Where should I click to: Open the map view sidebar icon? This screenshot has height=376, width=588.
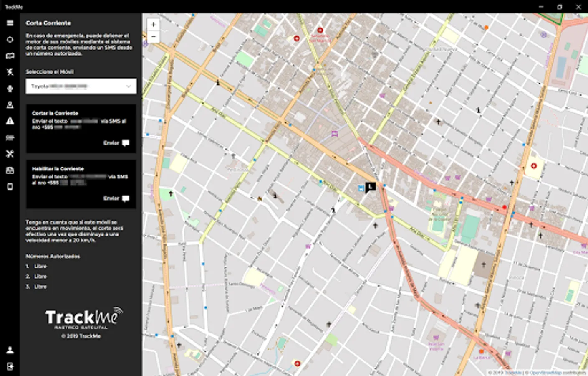click(x=10, y=56)
